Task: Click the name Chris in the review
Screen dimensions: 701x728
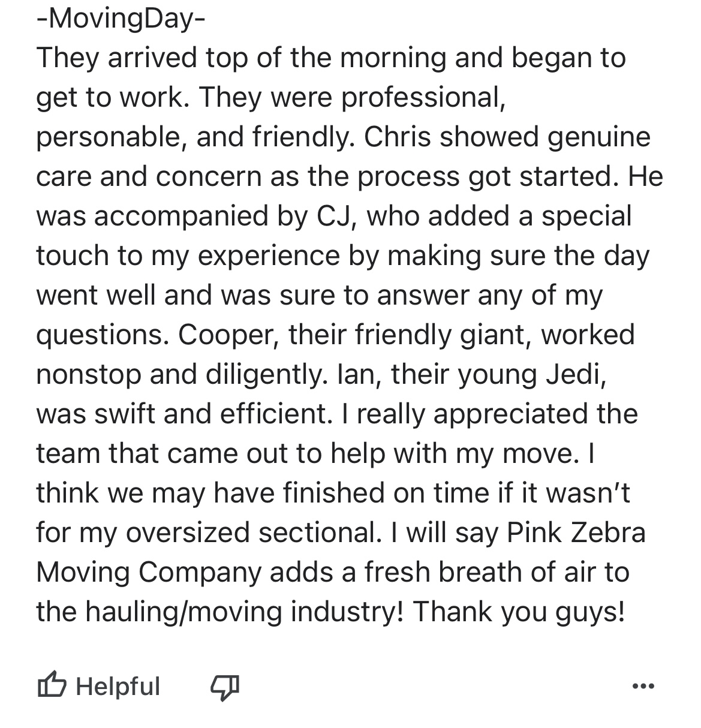Action: click(x=397, y=137)
